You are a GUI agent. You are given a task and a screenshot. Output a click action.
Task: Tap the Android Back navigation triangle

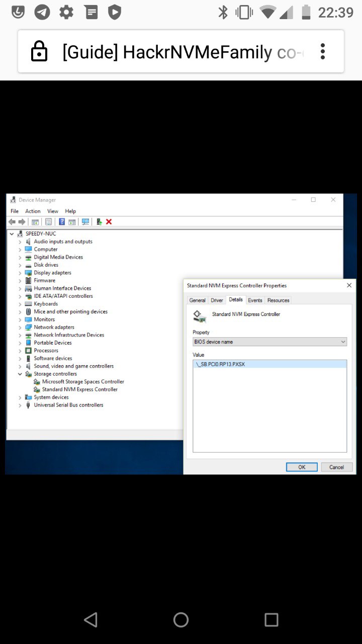point(90,619)
